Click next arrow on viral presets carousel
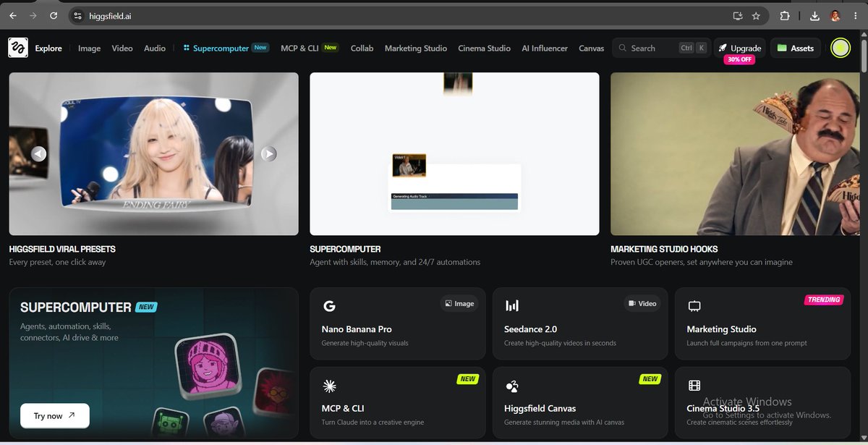The image size is (868, 445). tap(268, 153)
